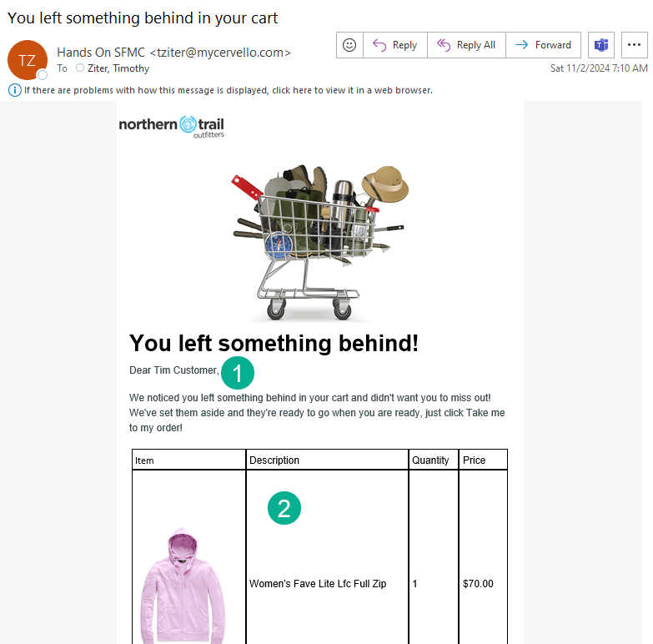
Task: Click the Northern Trail Outfitters logo
Action: pyautogui.click(x=172, y=127)
